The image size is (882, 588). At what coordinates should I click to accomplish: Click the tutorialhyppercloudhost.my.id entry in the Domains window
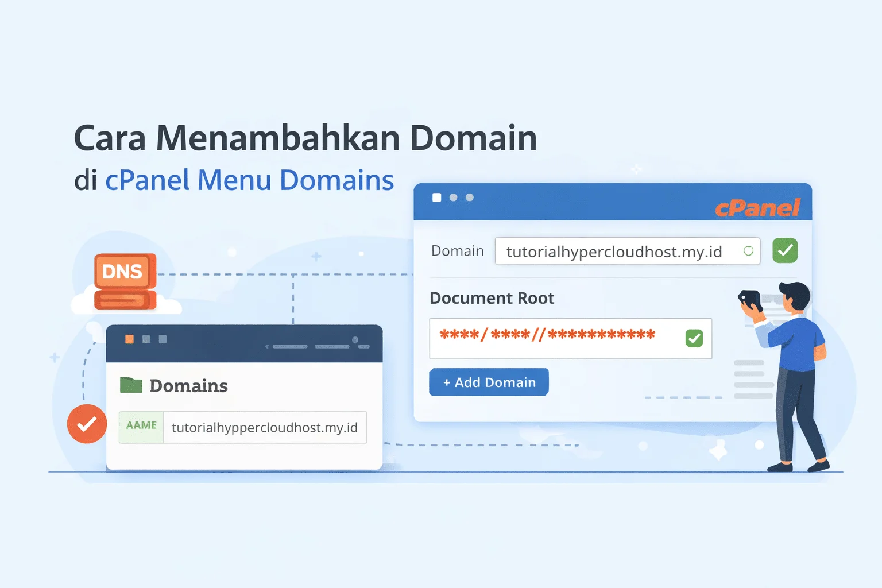tap(265, 427)
